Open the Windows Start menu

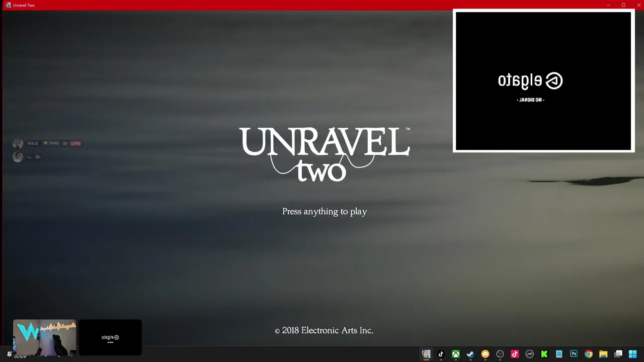633,354
